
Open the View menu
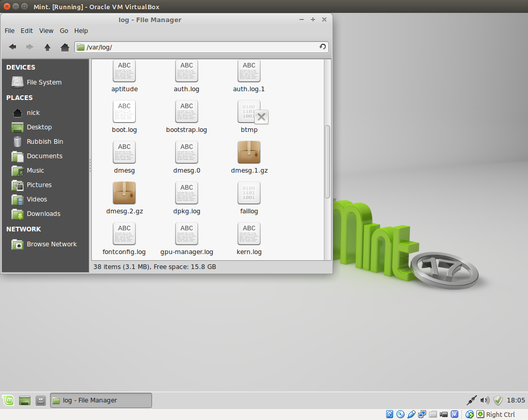pyautogui.click(x=46, y=30)
